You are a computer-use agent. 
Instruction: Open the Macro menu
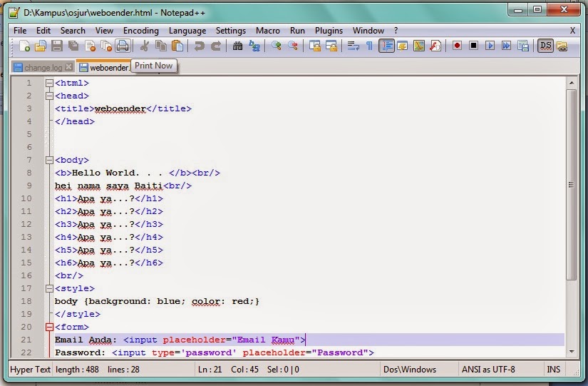[x=268, y=31]
